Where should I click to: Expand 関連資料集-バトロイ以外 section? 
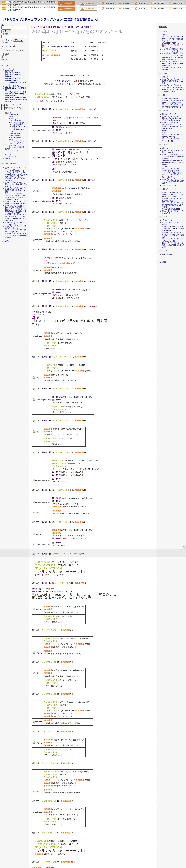click(3, 108)
